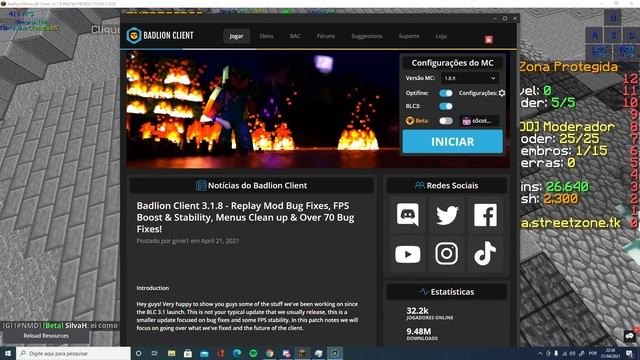Click the 32.2k jogadores online stat

tap(430, 313)
